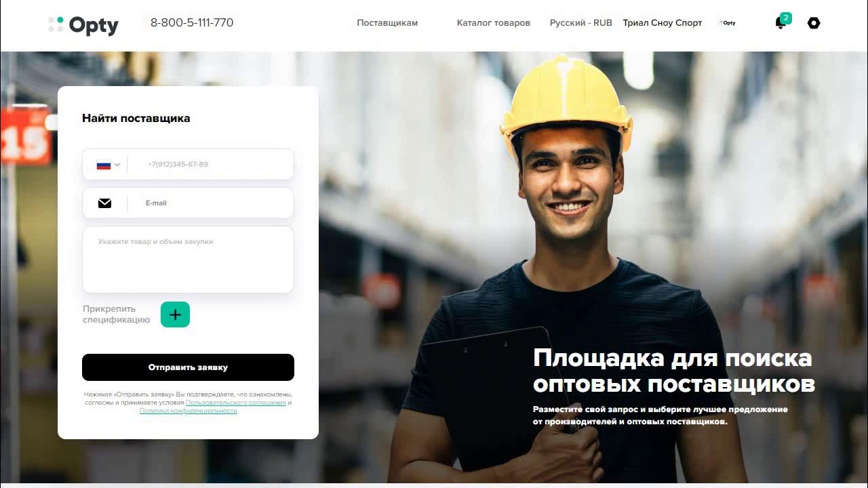
Task: Open the Русский - RUB language selector
Action: [580, 23]
